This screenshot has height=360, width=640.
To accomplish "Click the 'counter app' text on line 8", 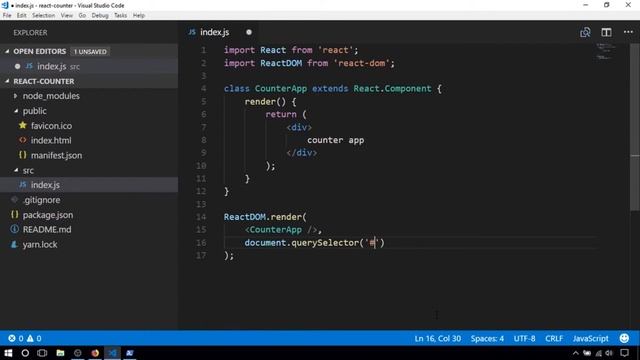I will click(x=336, y=140).
